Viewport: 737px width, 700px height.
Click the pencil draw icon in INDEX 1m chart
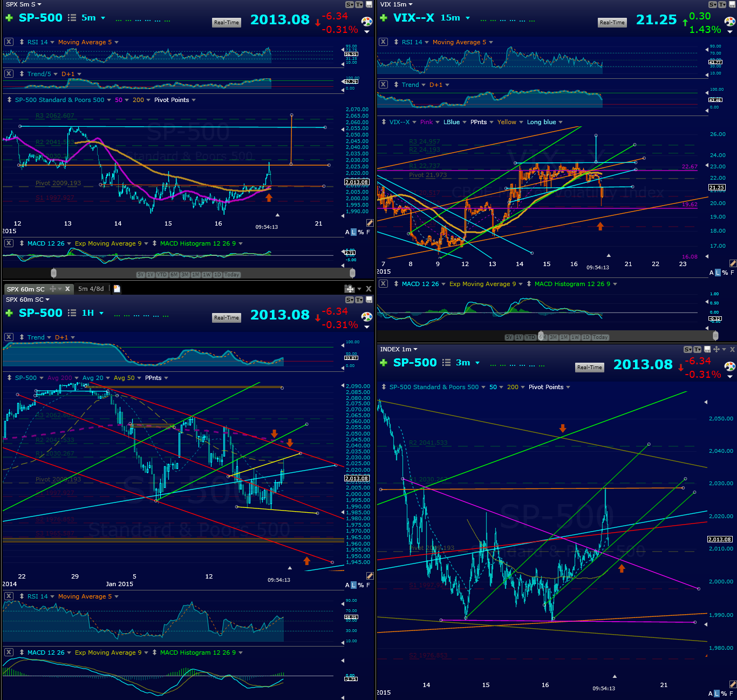[733, 684]
